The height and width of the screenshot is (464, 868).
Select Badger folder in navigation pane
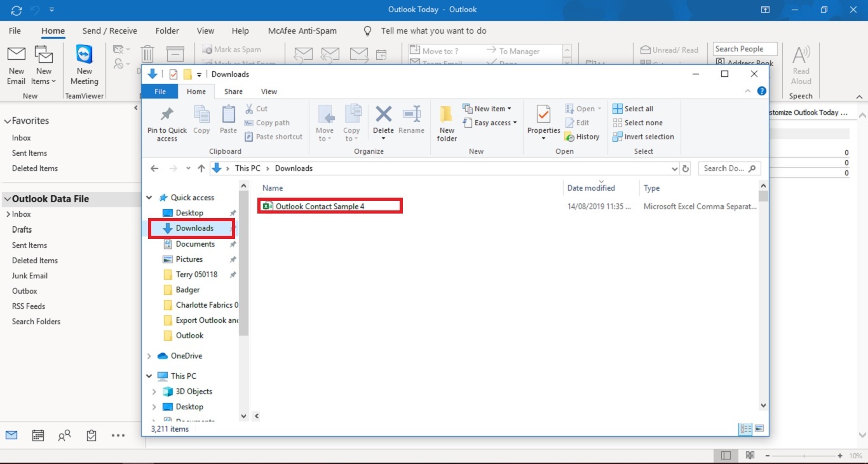pos(187,290)
